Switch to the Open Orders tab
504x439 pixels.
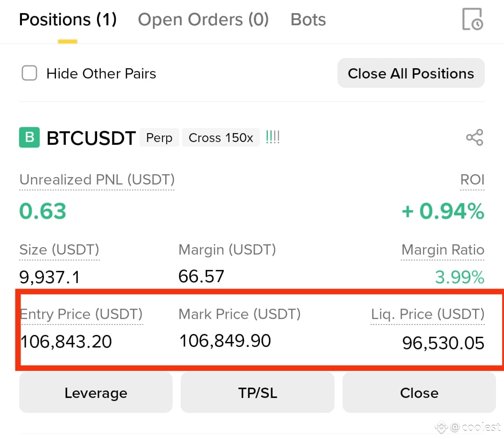tap(203, 19)
